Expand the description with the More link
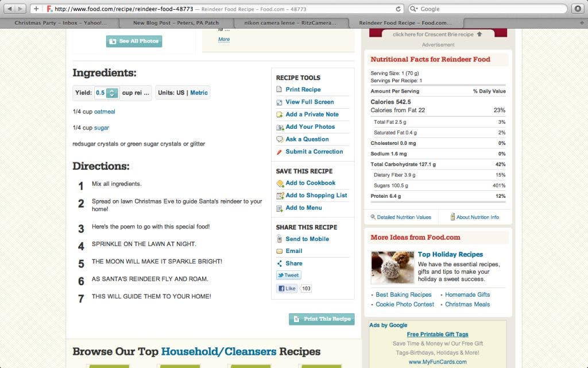This screenshot has height=368, width=588. (224, 39)
